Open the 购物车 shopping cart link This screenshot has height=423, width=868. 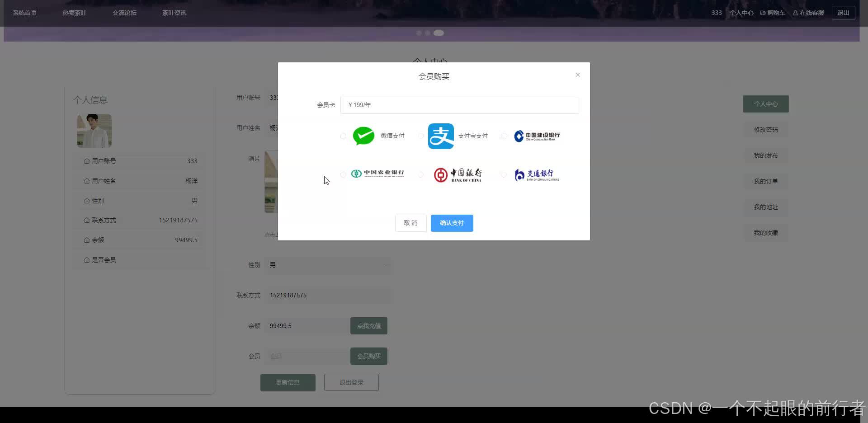click(773, 13)
